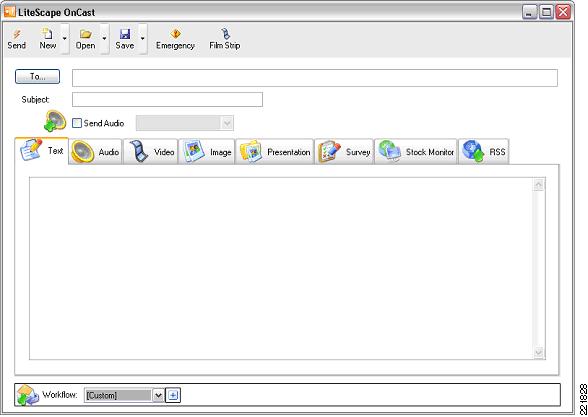Click the speaker icon beside Send Audio
This screenshot has width=588, height=417.
tap(55, 121)
